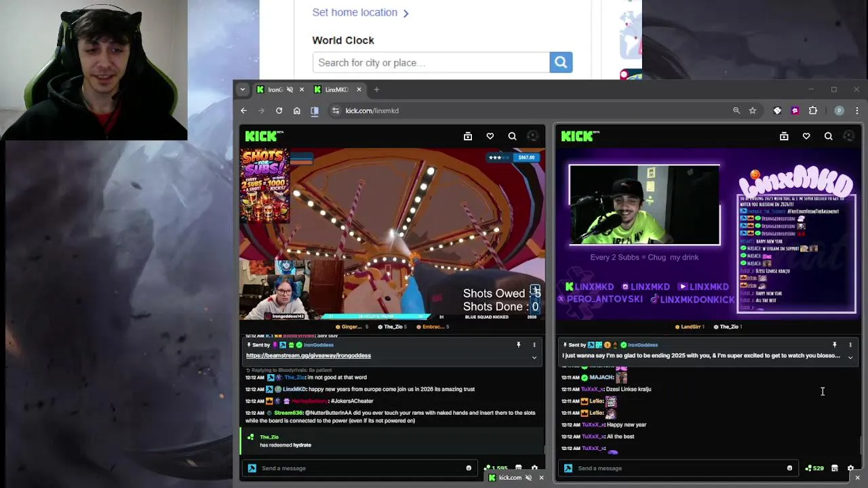Open the left pane's inbox box icon

coord(468,136)
